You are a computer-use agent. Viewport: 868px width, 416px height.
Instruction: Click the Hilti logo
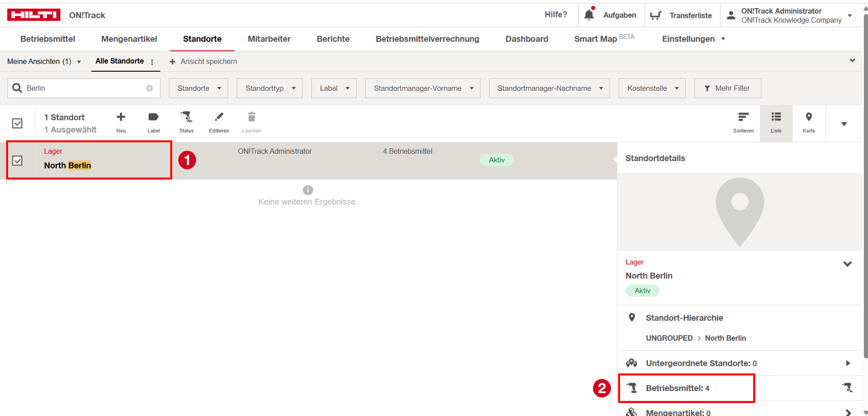click(34, 15)
